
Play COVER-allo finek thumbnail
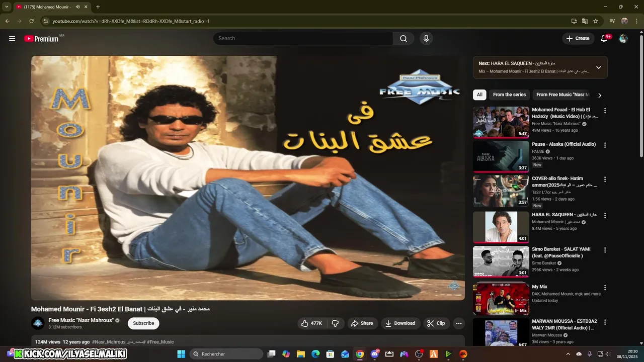click(x=501, y=191)
